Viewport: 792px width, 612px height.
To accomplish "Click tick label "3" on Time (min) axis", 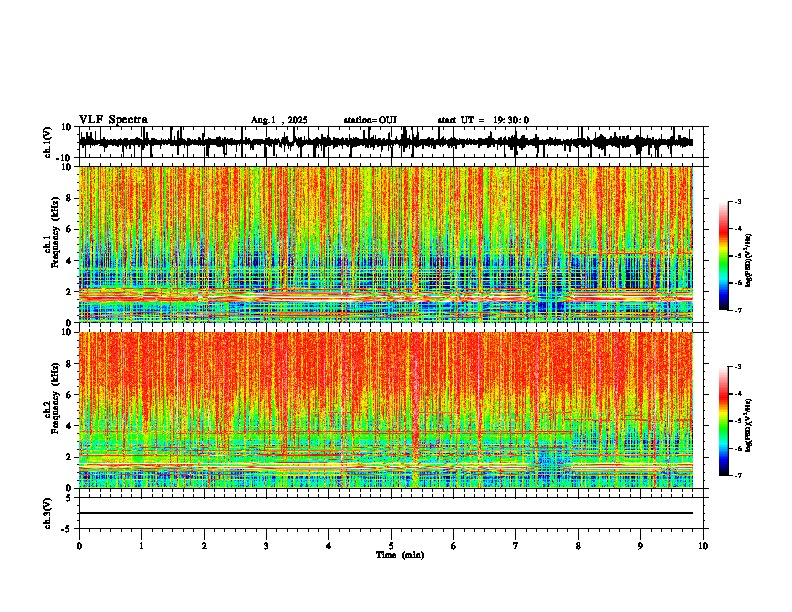I will click(x=266, y=546).
